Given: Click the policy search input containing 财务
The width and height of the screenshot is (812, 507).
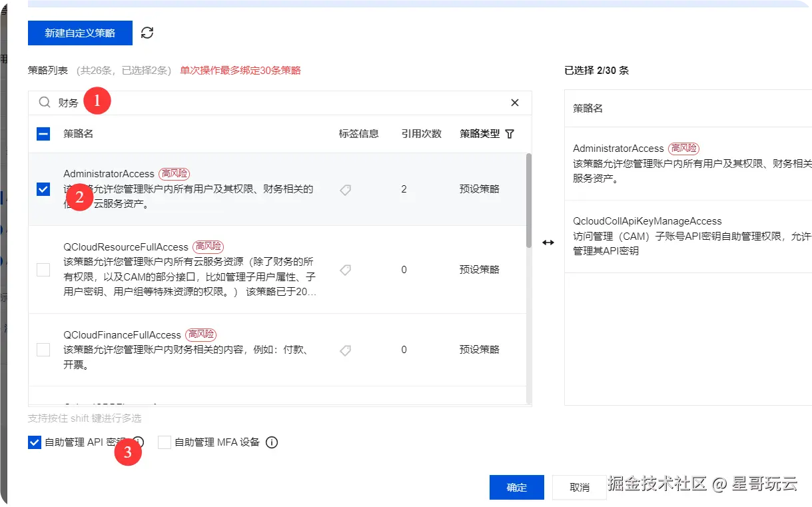Looking at the screenshot, I should tap(280, 103).
